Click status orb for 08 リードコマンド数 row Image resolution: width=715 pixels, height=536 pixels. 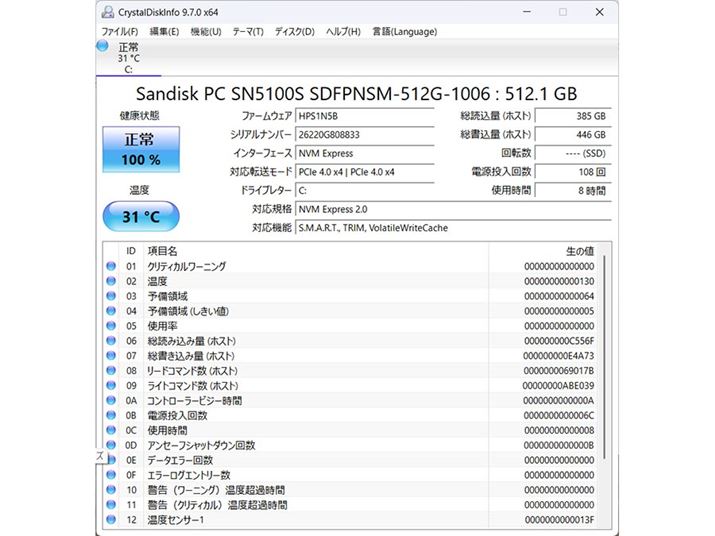pos(111,370)
